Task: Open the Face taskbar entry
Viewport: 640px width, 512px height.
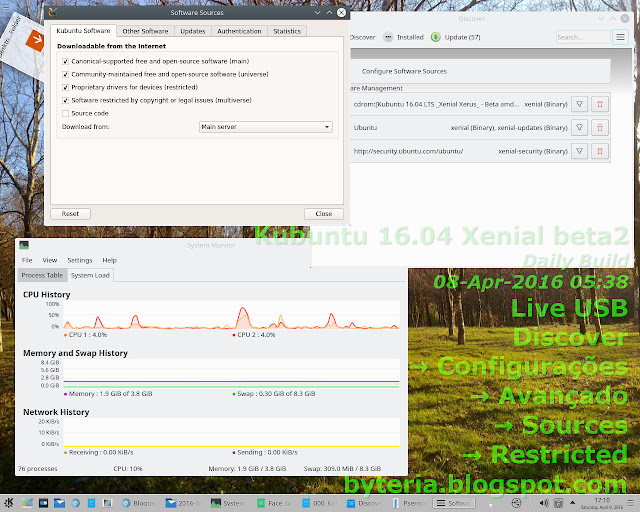Action: point(276,503)
